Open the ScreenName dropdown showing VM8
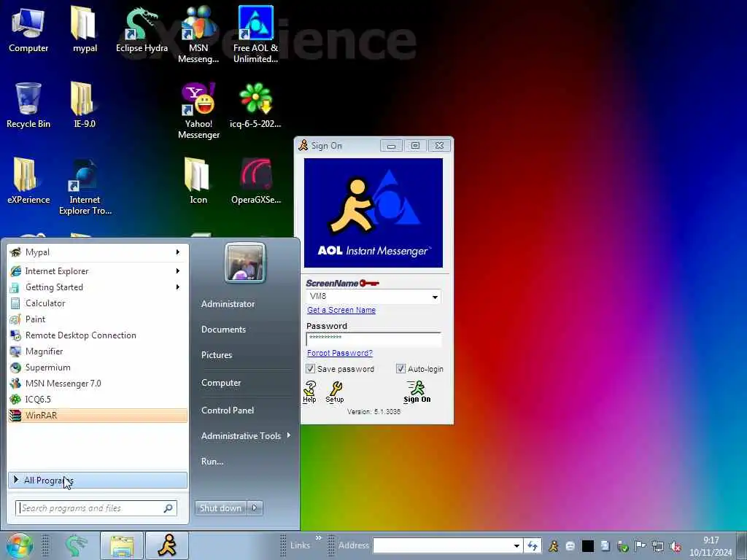The height and width of the screenshot is (560, 747). (x=435, y=297)
